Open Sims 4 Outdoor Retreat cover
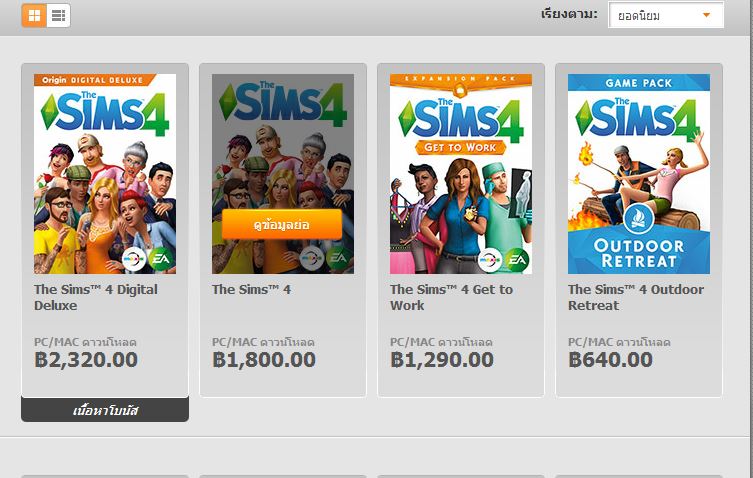The image size is (753, 478). (639, 174)
